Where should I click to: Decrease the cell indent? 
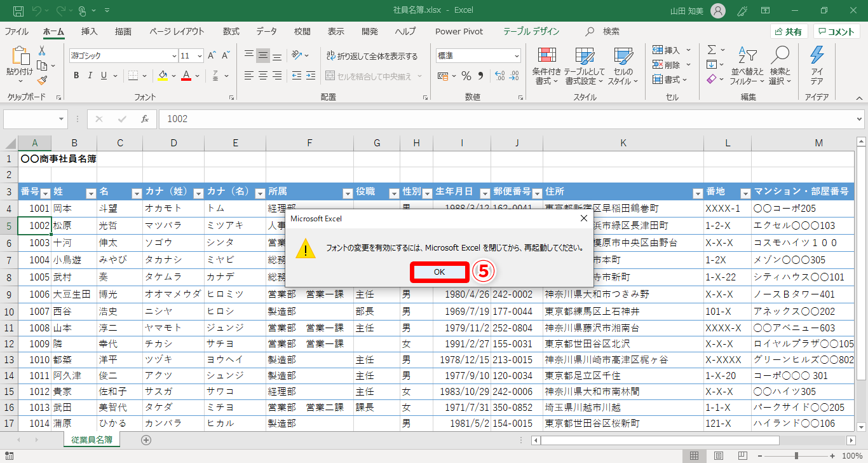point(295,76)
